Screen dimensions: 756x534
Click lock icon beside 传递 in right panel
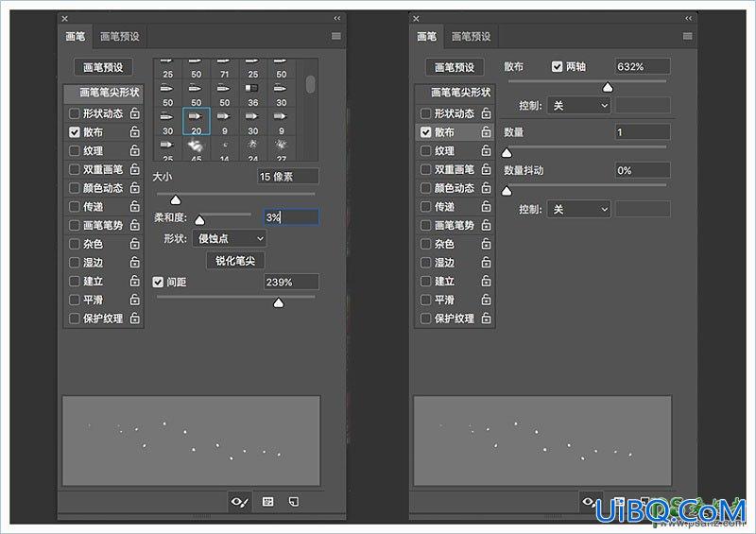(487, 206)
